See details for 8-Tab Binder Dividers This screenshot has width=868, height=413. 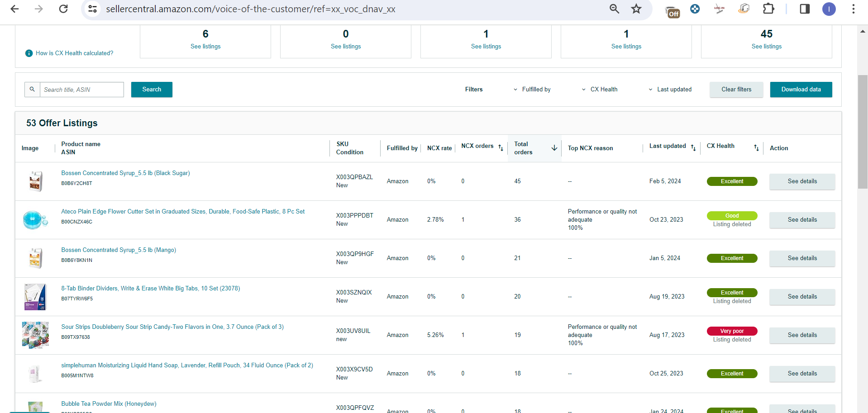(802, 297)
